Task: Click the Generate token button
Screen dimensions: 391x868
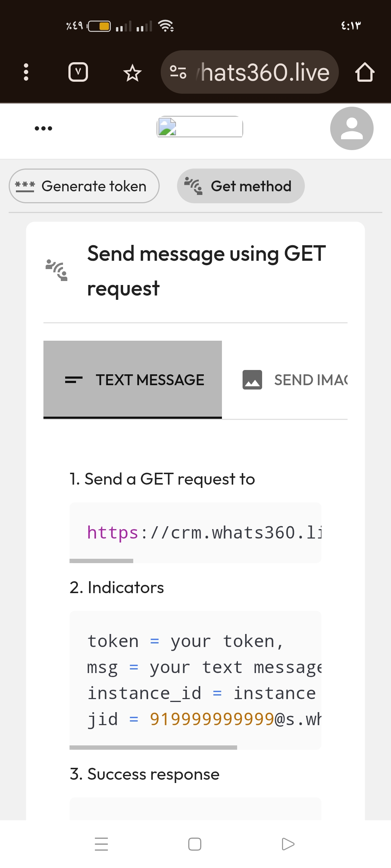Action: (x=84, y=186)
